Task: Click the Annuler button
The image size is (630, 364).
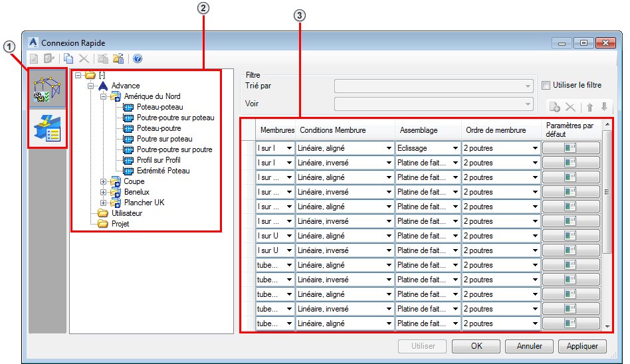Action: (529, 346)
